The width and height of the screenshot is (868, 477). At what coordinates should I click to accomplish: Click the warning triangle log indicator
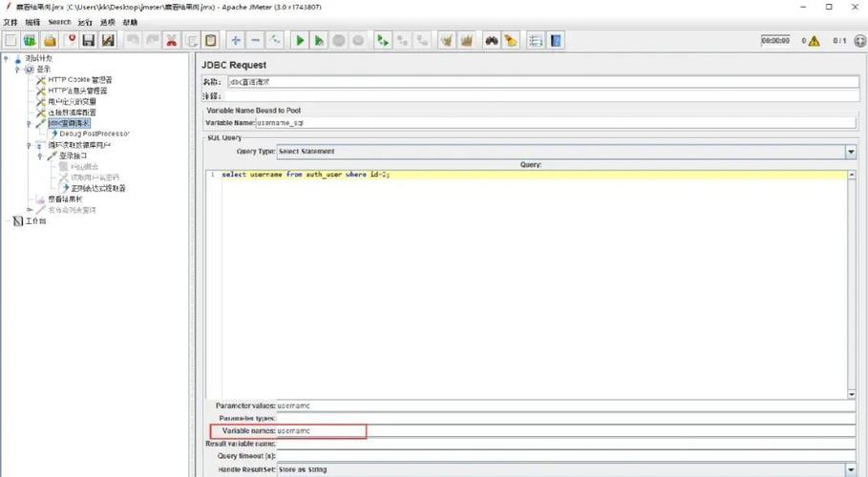coord(814,41)
